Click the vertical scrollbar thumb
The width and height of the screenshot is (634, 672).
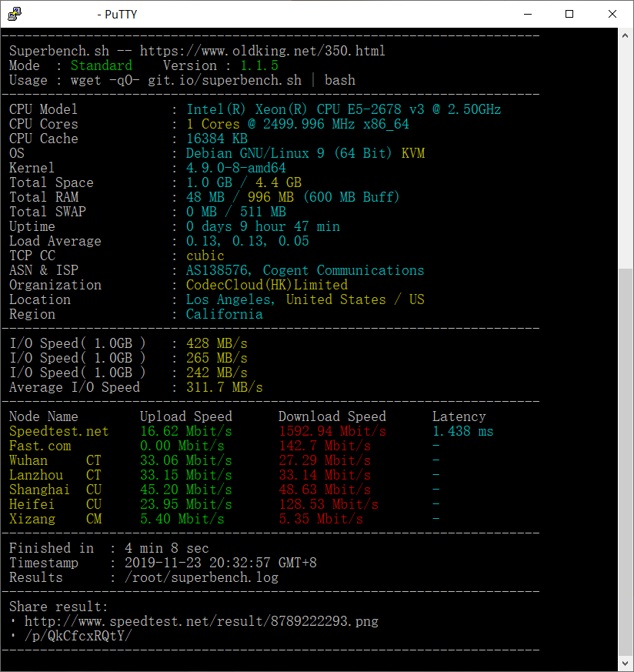point(627,462)
